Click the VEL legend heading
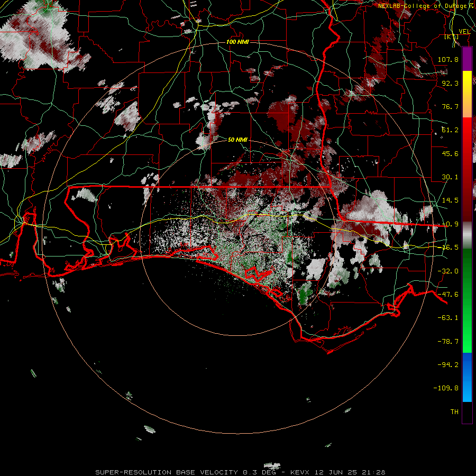The image size is (476, 476). (x=464, y=31)
